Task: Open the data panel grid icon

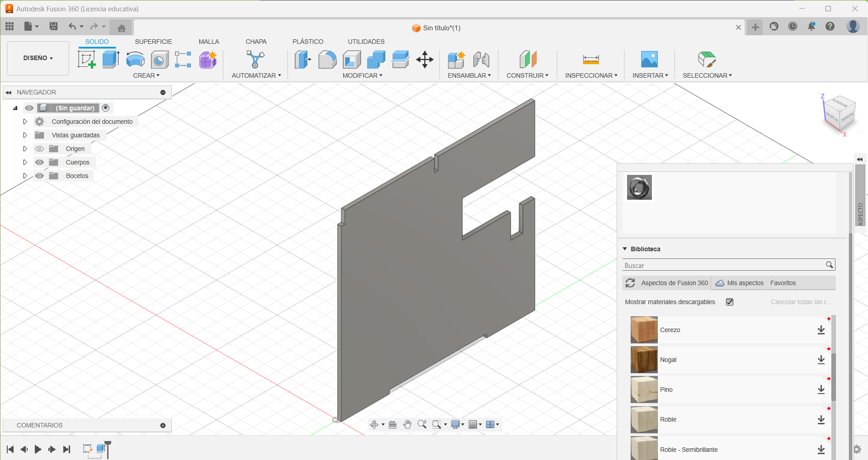Action: click(x=9, y=26)
